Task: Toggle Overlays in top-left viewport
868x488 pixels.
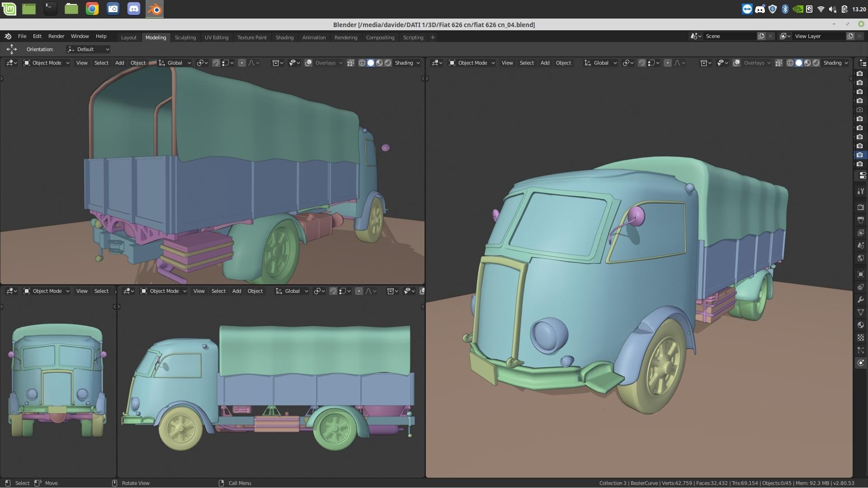Action: point(308,63)
